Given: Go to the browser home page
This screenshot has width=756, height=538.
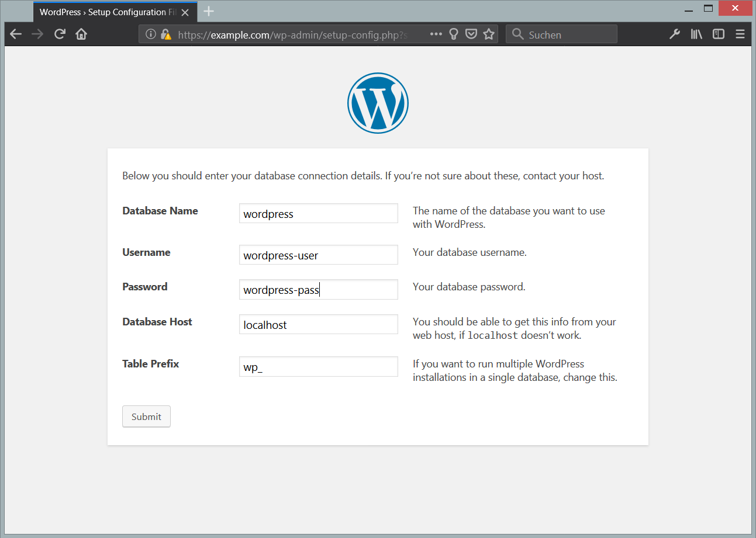Looking at the screenshot, I should coord(81,34).
